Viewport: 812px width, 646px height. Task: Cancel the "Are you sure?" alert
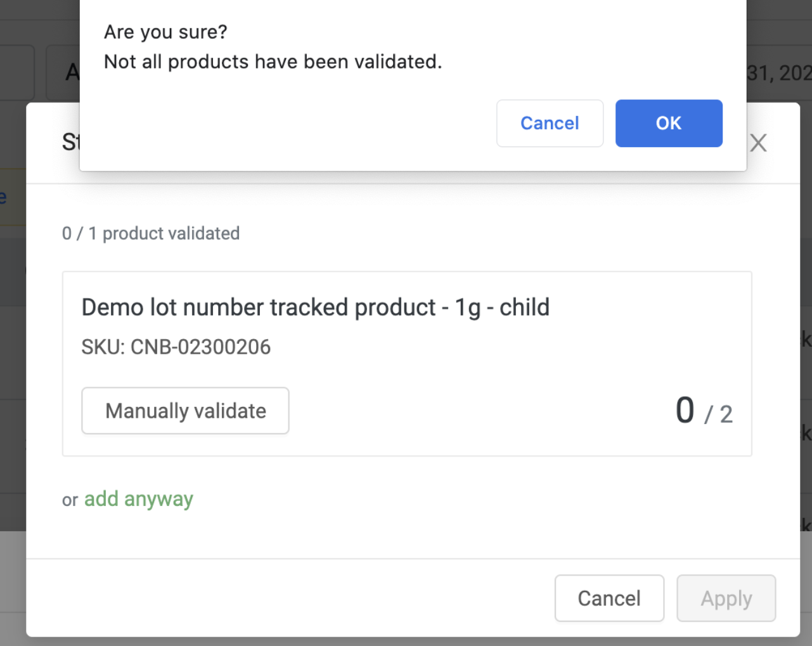click(550, 123)
